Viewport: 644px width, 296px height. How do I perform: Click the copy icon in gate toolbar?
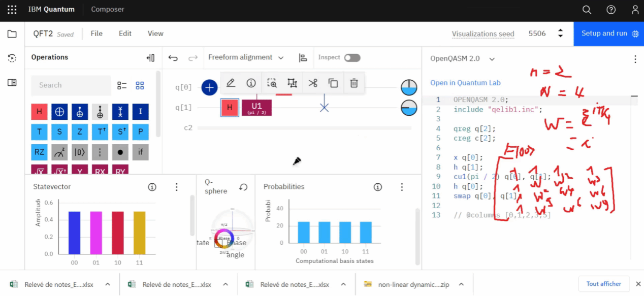[333, 83]
